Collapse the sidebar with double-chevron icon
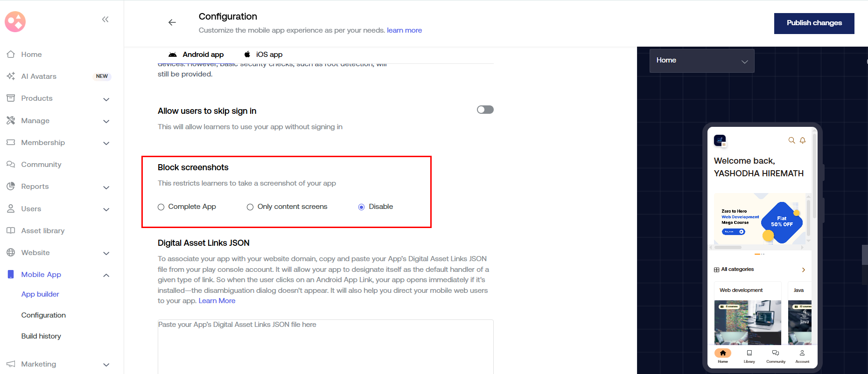This screenshot has width=868, height=374. point(105,19)
